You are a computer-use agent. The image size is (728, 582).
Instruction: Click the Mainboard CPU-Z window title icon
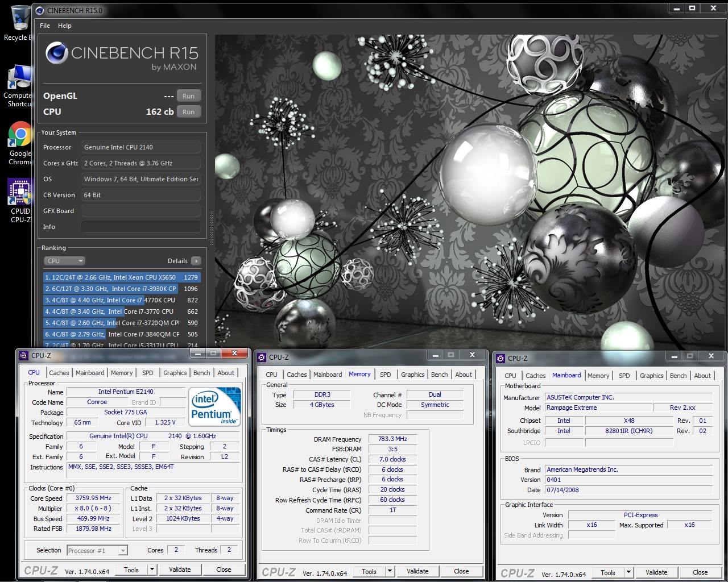coord(500,359)
